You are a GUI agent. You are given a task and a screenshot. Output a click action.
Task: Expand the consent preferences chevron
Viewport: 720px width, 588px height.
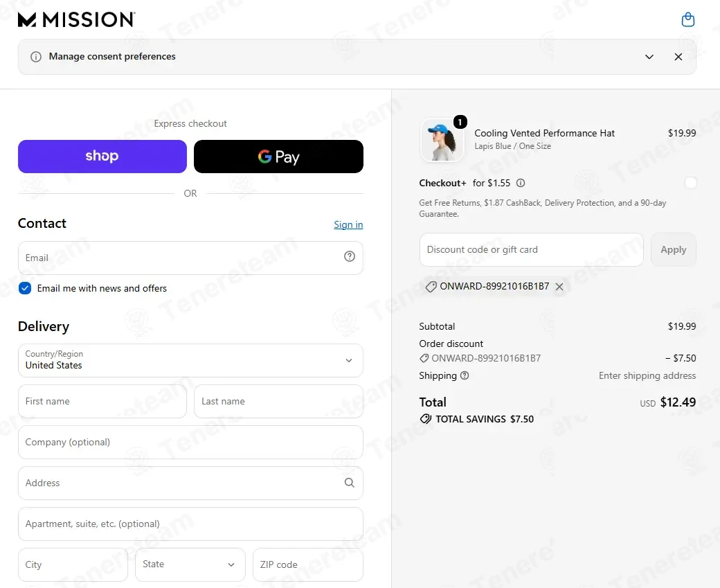tap(649, 57)
